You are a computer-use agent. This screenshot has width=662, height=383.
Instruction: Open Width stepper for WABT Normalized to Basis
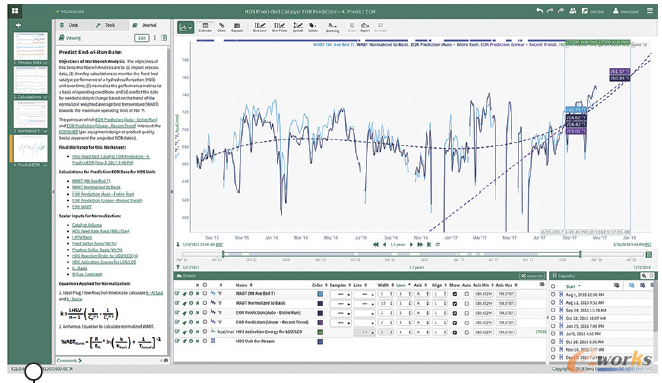[x=385, y=304]
